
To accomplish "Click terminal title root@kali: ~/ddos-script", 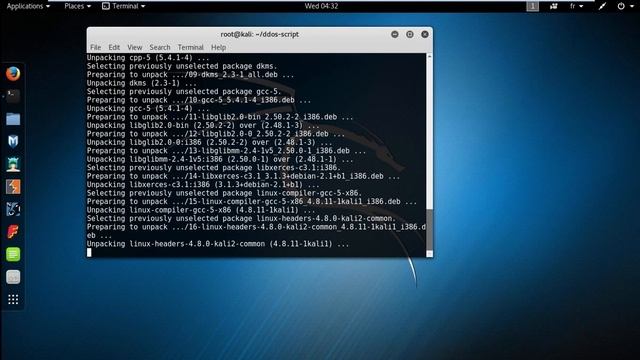I will coord(260,34).
